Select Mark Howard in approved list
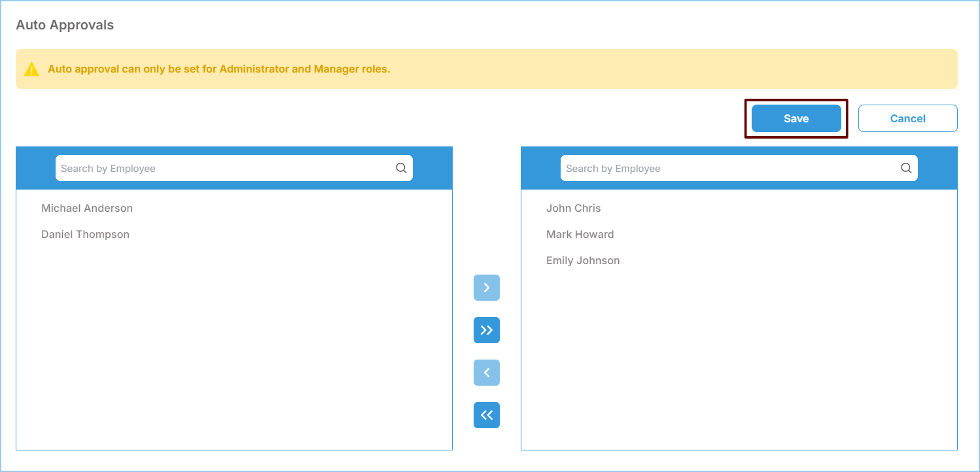Viewport: 980px width, 472px height. tap(580, 235)
